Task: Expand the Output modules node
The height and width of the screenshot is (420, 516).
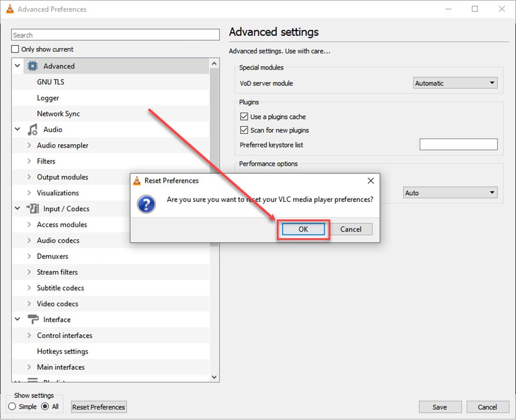Action: [x=29, y=177]
